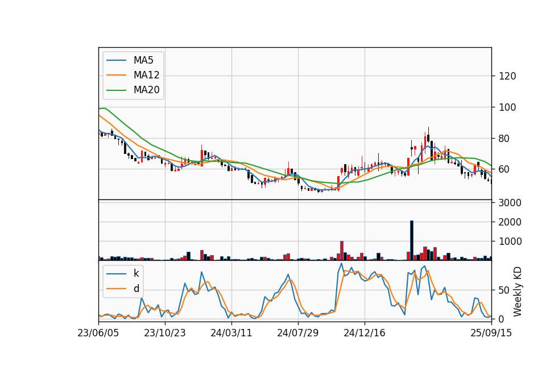Click the 50 label on KD axis
This screenshot has width=546, height=392.
click(x=504, y=290)
